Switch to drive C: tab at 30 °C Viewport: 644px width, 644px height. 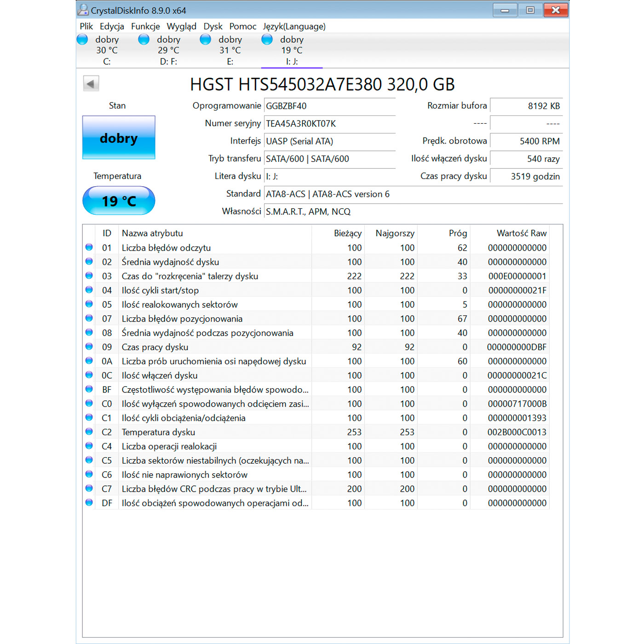click(107, 50)
